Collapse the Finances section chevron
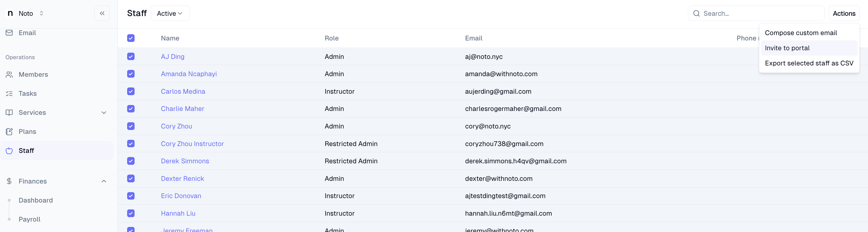Screen dimensions: 868x232 tap(104, 181)
